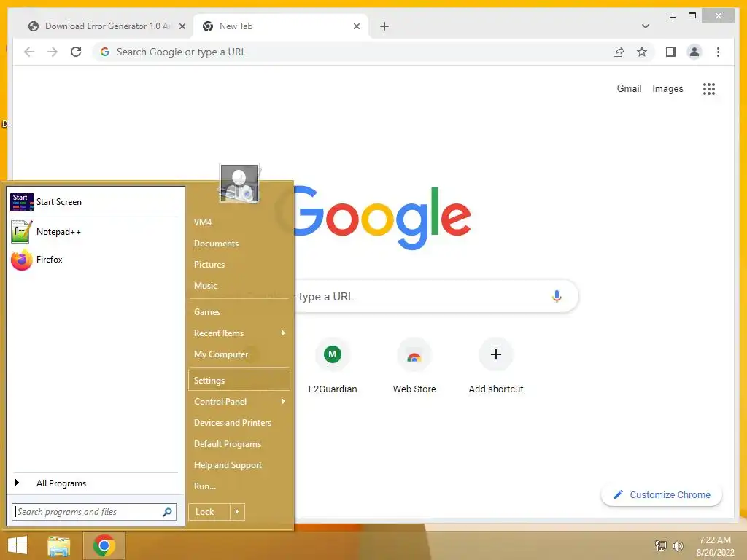Open Music from Start menu

pyautogui.click(x=239, y=286)
